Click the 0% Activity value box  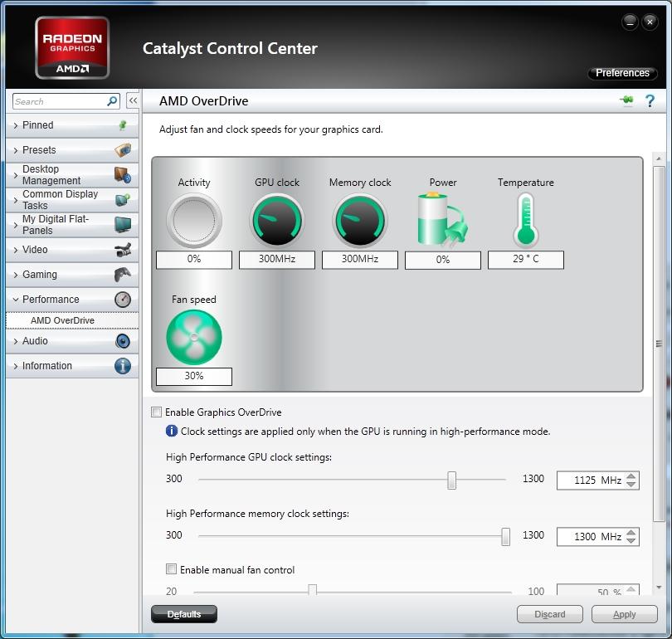click(194, 259)
